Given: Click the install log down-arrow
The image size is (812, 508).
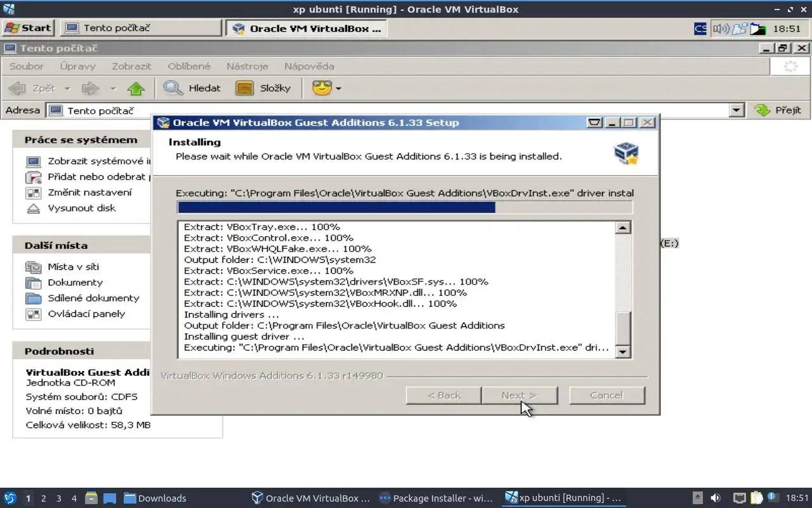Looking at the screenshot, I should tap(623, 351).
